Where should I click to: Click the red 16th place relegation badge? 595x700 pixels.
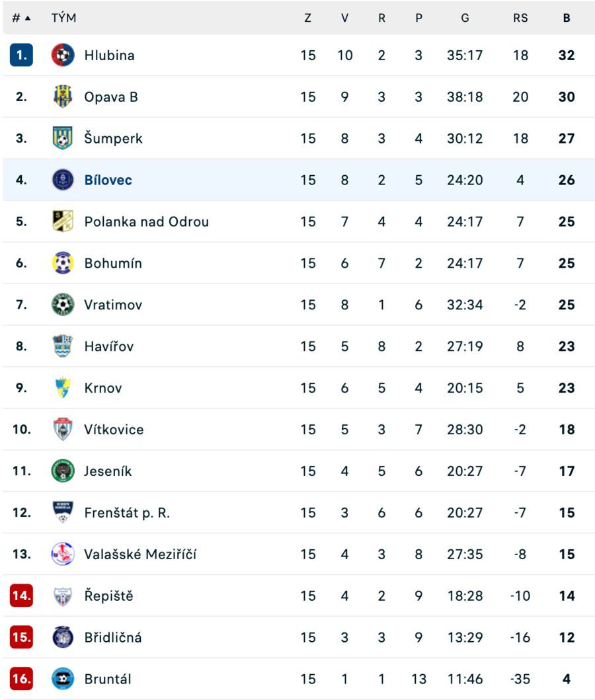click(21, 679)
